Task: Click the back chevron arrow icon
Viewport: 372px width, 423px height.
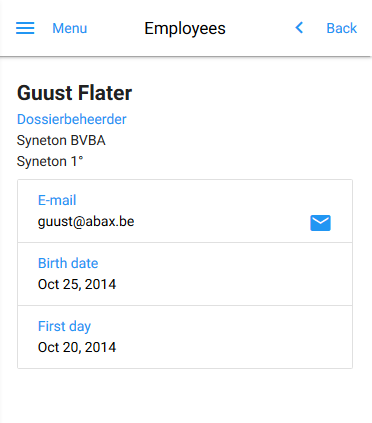Action: point(299,28)
